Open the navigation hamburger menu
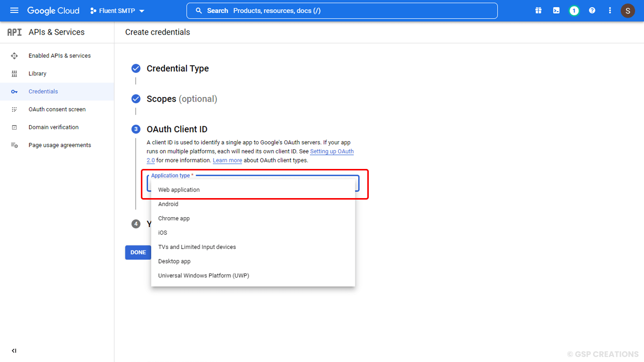The width and height of the screenshot is (644, 362). click(14, 10)
